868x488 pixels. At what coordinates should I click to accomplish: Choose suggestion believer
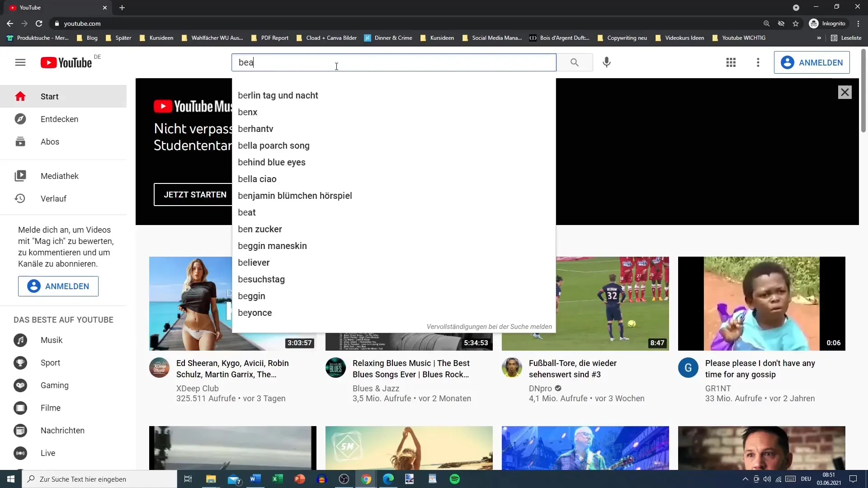[x=394, y=263]
